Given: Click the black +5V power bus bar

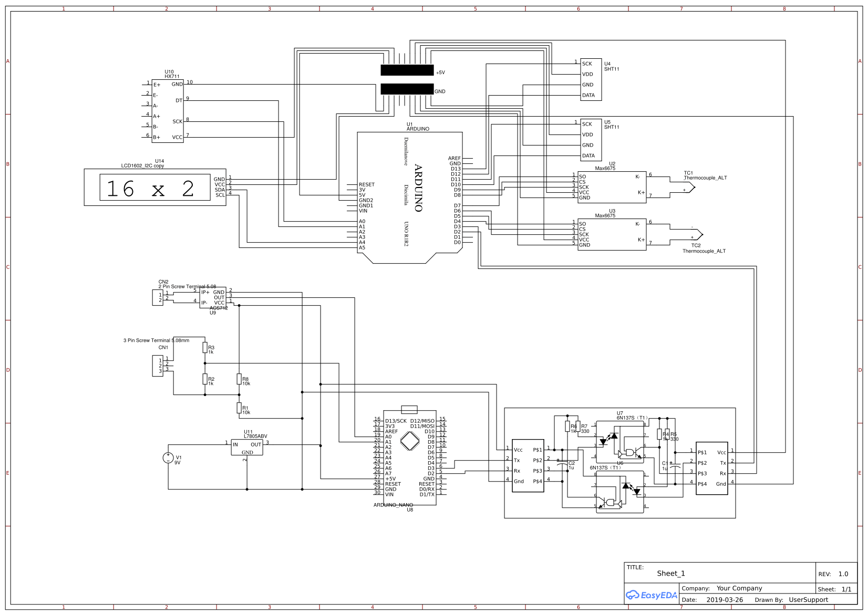Looking at the screenshot, I should coord(407,70).
